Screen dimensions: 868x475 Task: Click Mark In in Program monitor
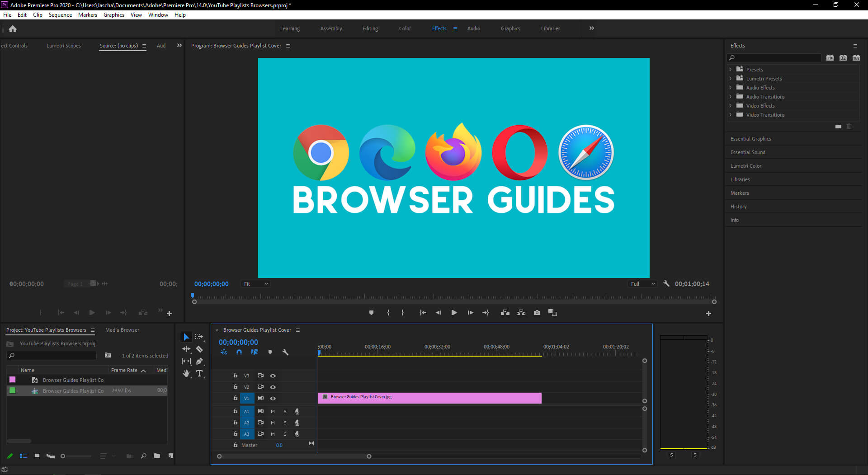[x=388, y=313]
